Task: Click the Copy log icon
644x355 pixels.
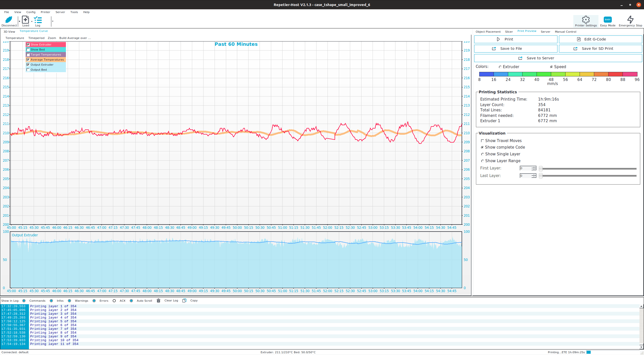Action: click(x=184, y=300)
